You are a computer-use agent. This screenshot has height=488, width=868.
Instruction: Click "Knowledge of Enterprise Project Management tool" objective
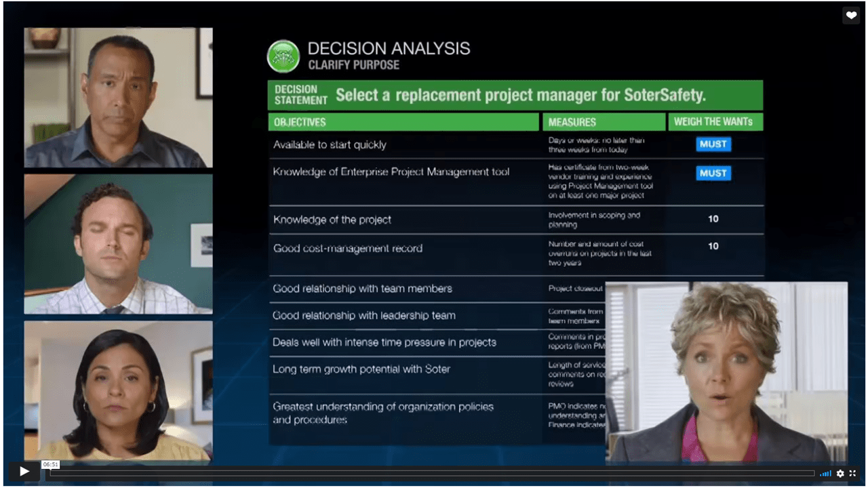(x=391, y=172)
